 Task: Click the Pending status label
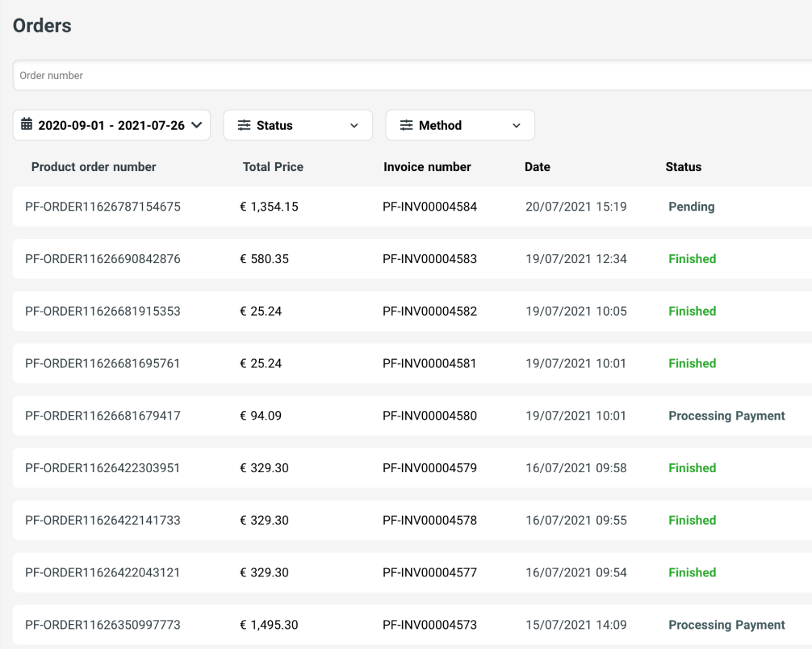click(x=692, y=207)
